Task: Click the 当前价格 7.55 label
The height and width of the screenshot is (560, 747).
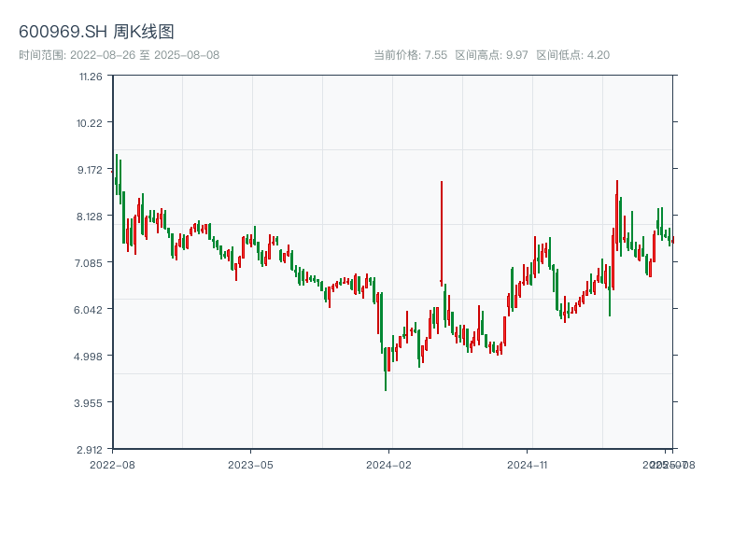Action: click(x=410, y=55)
